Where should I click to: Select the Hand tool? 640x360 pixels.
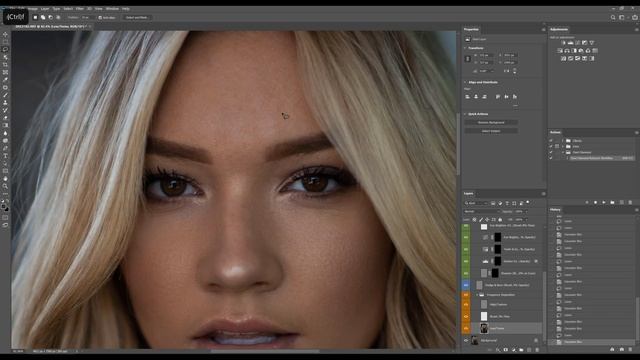5,179
